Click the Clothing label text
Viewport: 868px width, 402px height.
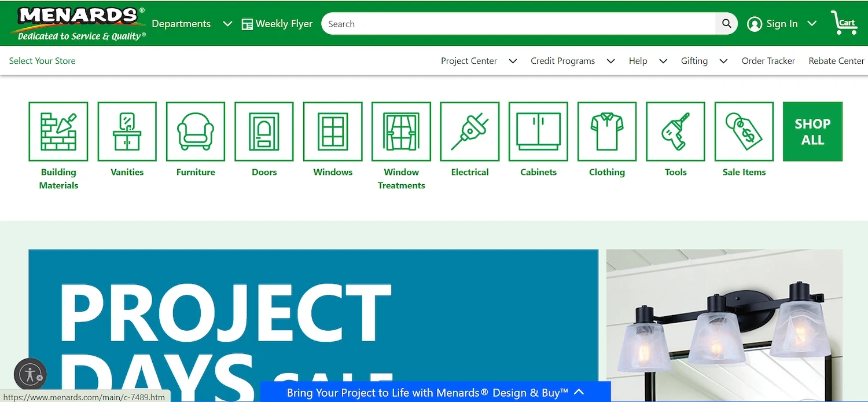pyautogui.click(x=607, y=172)
